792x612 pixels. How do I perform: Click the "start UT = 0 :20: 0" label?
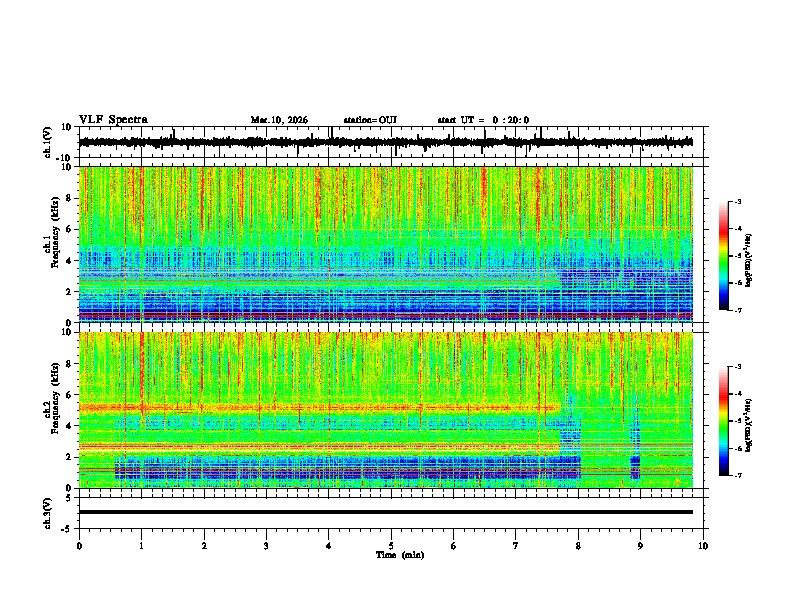click(x=483, y=120)
